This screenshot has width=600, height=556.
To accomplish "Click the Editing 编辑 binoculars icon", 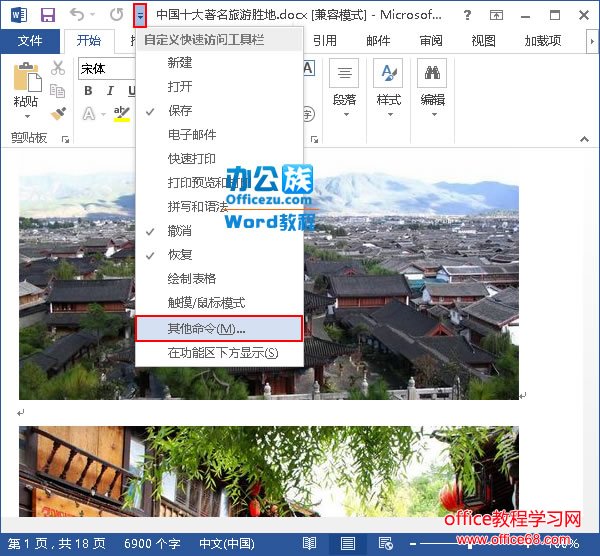I will [432, 73].
